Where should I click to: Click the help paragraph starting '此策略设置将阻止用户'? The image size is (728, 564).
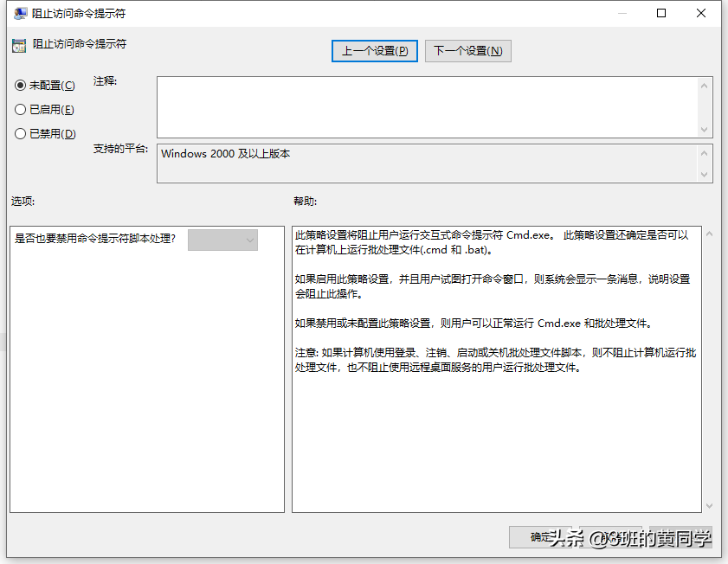[x=492, y=242]
